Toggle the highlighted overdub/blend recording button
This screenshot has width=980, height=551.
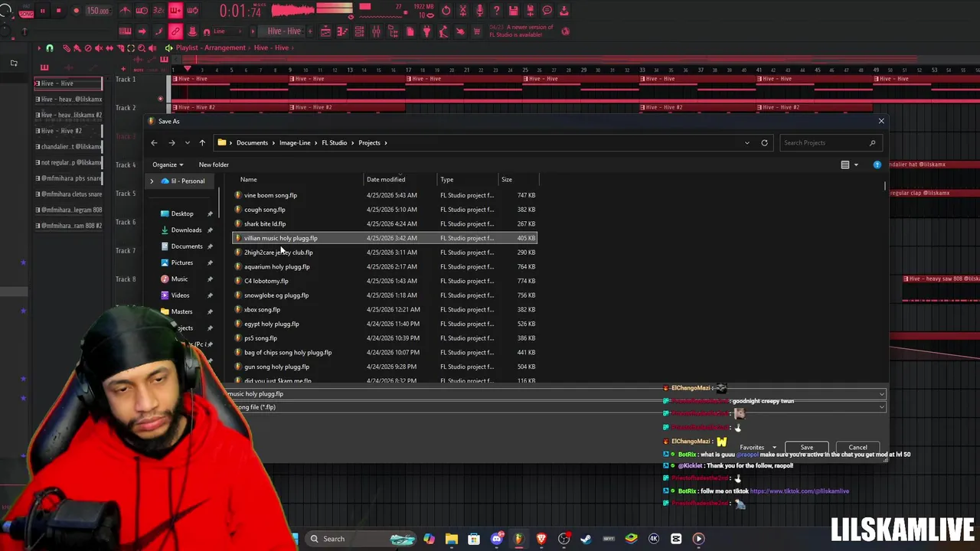pyautogui.click(x=175, y=11)
